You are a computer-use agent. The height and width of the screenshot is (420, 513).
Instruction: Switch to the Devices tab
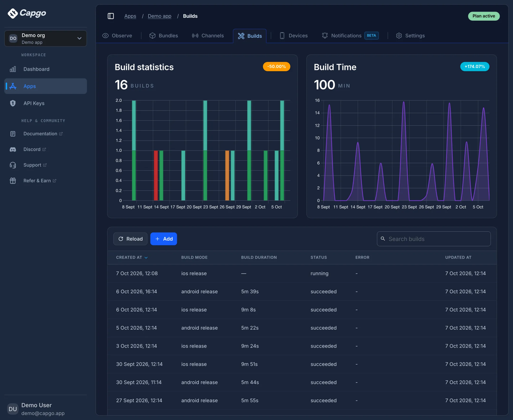[x=293, y=36]
